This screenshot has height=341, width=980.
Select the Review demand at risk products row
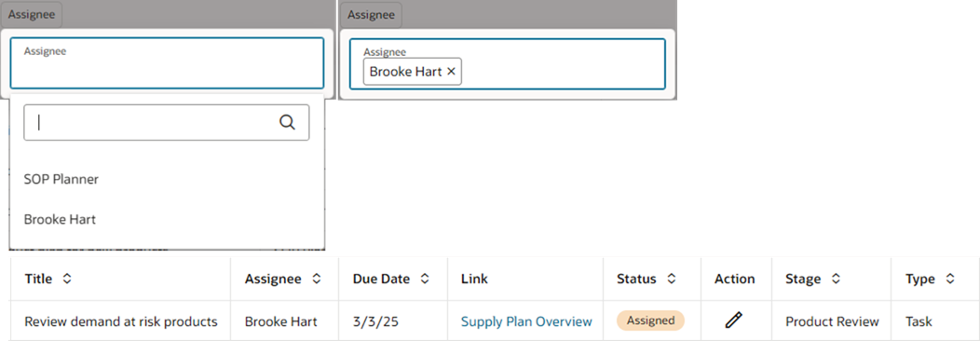(494, 321)
